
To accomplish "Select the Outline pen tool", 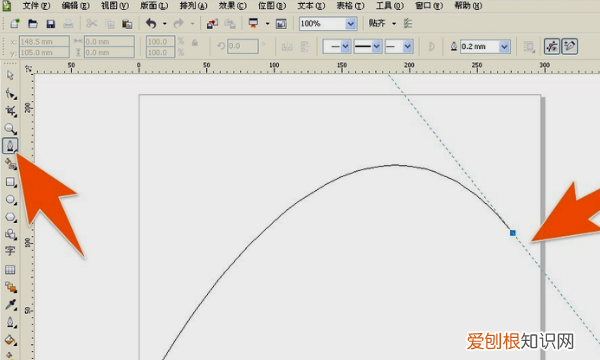I will (x=10, y=322).
